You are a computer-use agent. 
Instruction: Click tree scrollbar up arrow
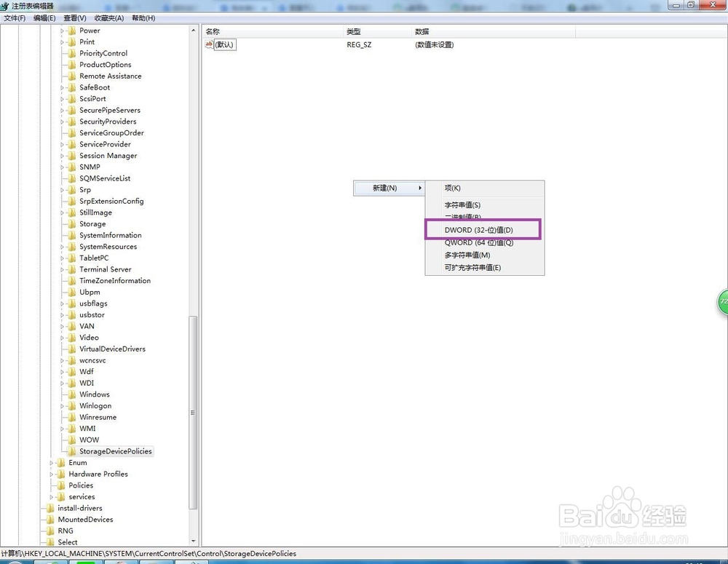(x=193, y=30)
